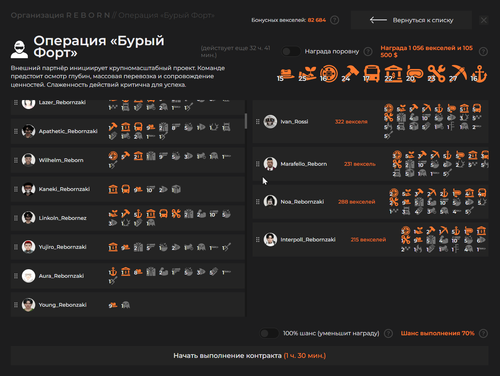Select the name Wilhelm_Reborn
Screen dimensions: 500x376
pyautogui.click(x=61, y=160)
